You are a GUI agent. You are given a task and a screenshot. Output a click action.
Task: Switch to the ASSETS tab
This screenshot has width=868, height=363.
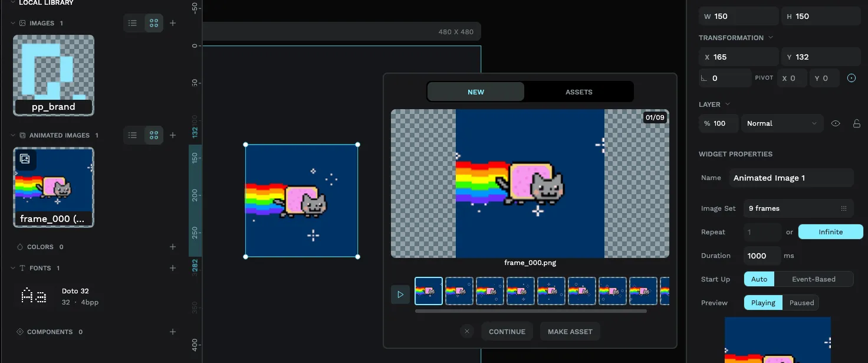click(579, 92)
